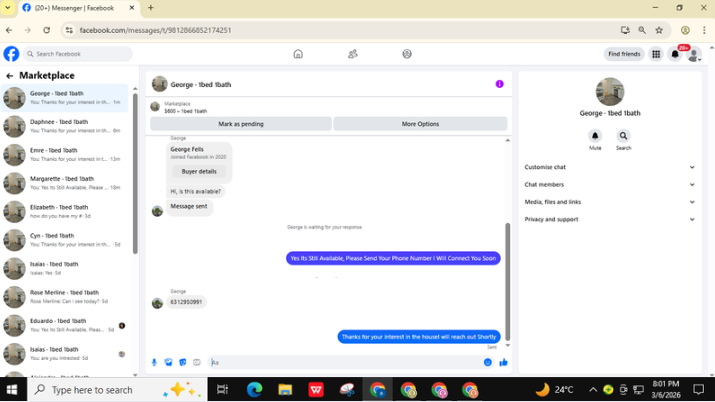The height and width of the screenshot is (402, 715).
Task: Focus the Search Facebook field
Action: 78,54
